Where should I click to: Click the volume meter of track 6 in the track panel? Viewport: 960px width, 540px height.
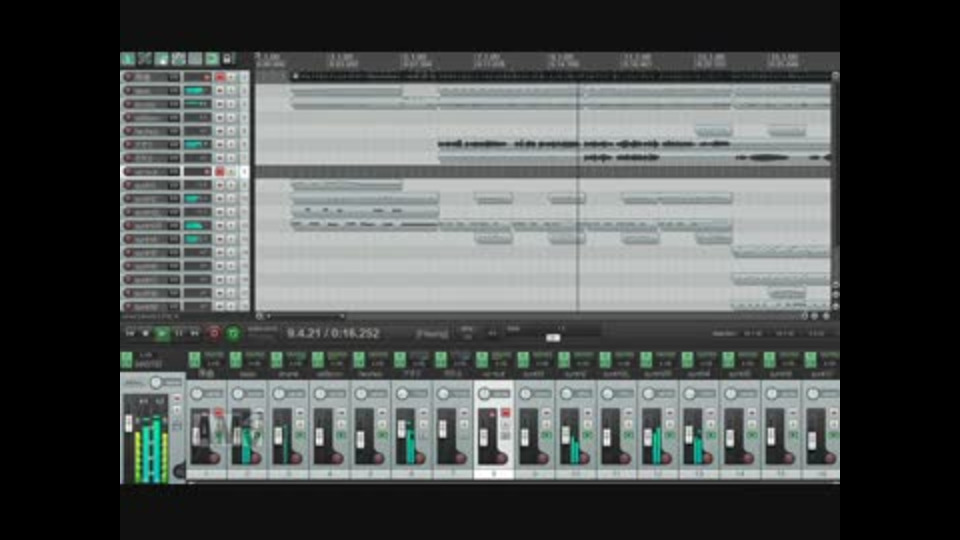(198, 144)
